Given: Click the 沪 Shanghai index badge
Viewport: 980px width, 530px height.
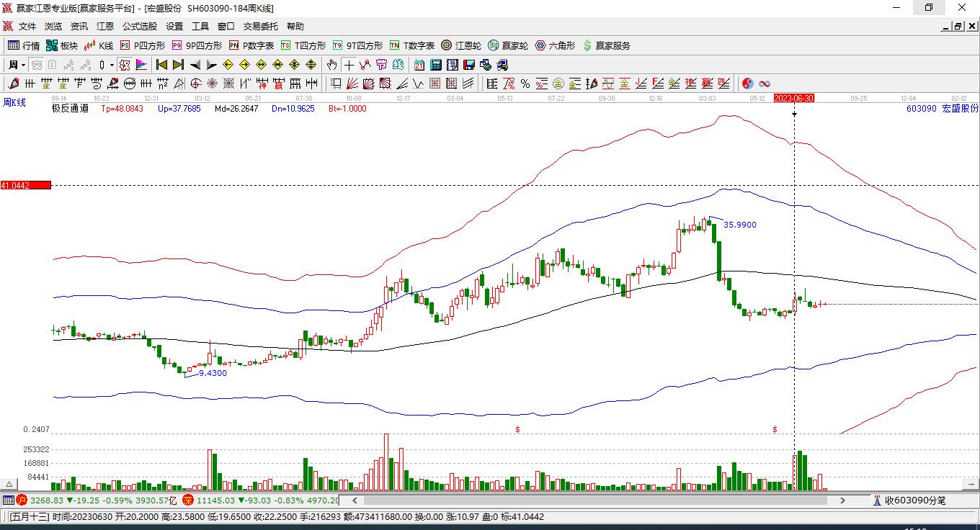Looking at the screenshot, I should click(x=22, y=500).
